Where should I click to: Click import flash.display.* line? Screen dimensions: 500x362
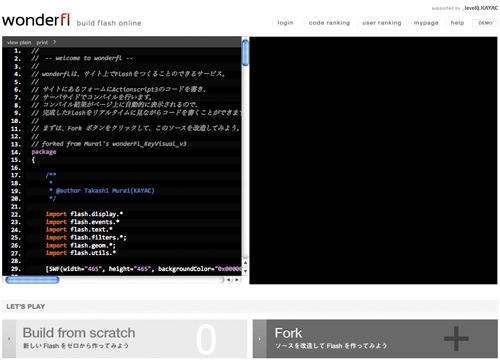pos(84,214)
